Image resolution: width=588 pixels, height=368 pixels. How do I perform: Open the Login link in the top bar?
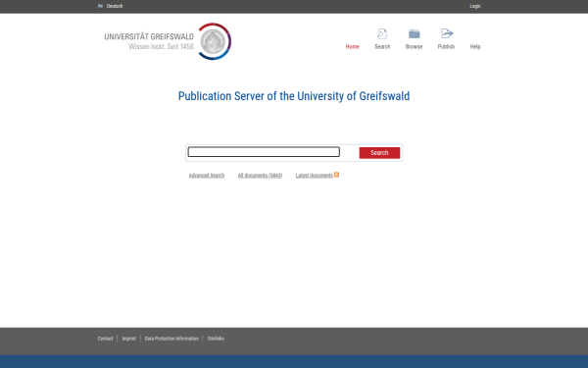(474, 6)
